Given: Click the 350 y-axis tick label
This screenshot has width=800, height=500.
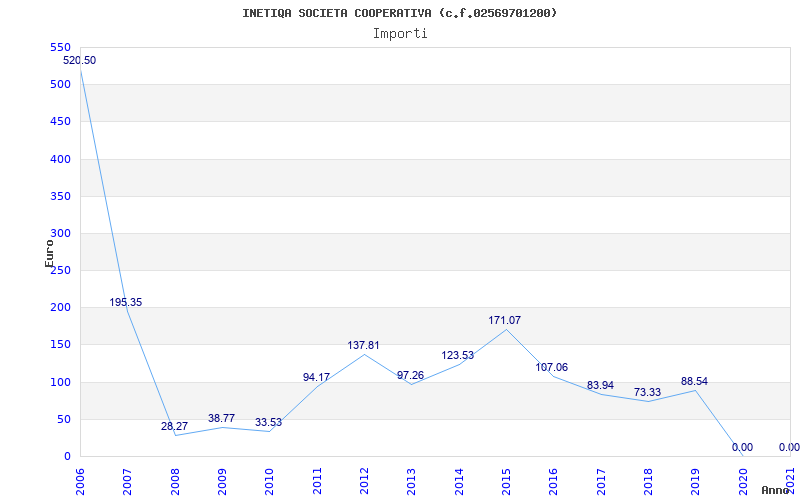Looking at the screenshot, I should (60, 196).
